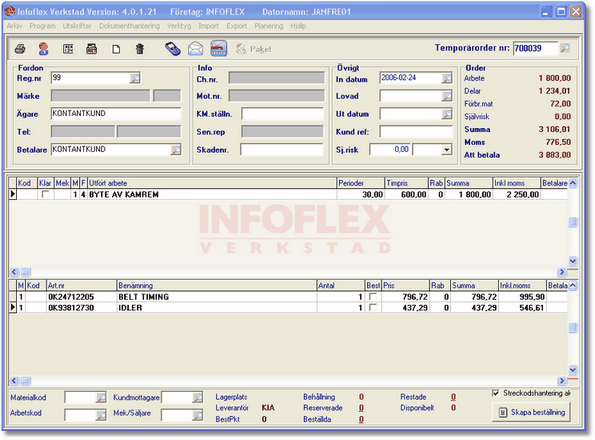Search for the Temporärorder number
This screenshot has width=595, height=440.
[x=565, y=48]
